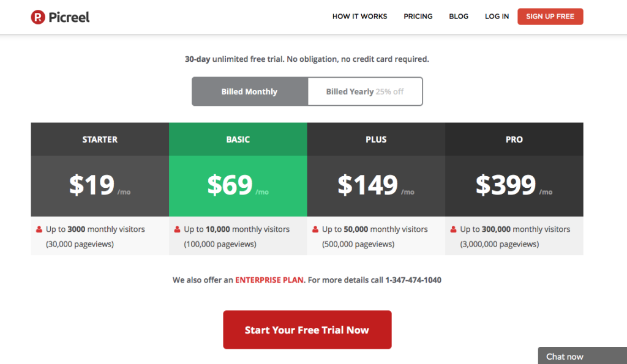The image size is (627, 364).
Task: Open How It Works page
Action: (359, 17)
